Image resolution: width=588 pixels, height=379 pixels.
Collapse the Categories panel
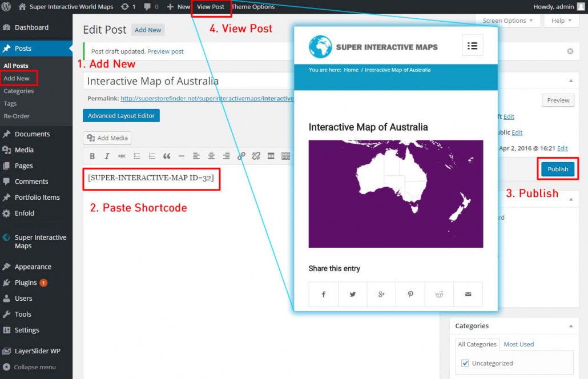tap(570, 326)
